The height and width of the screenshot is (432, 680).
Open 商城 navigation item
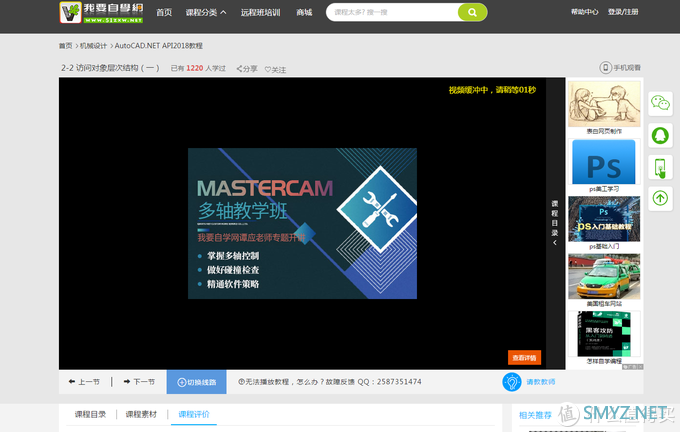304,13
